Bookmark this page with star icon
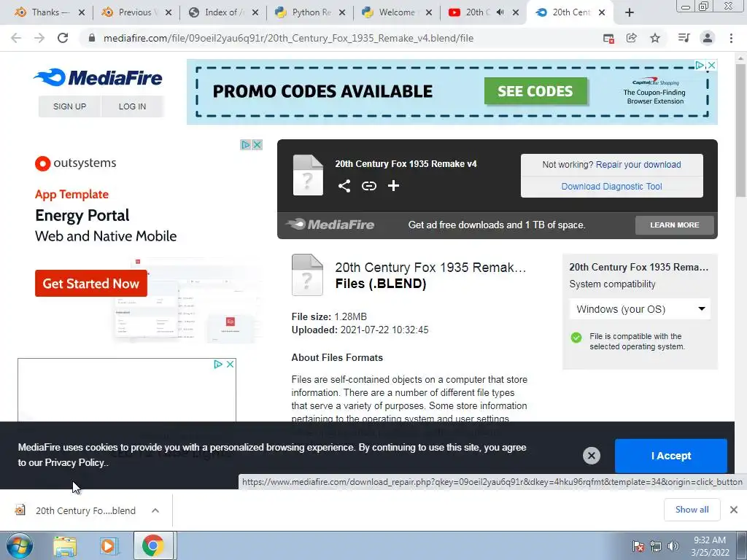Image resolution: width=747 pixels, height=560 pixels. coord(655,38)
